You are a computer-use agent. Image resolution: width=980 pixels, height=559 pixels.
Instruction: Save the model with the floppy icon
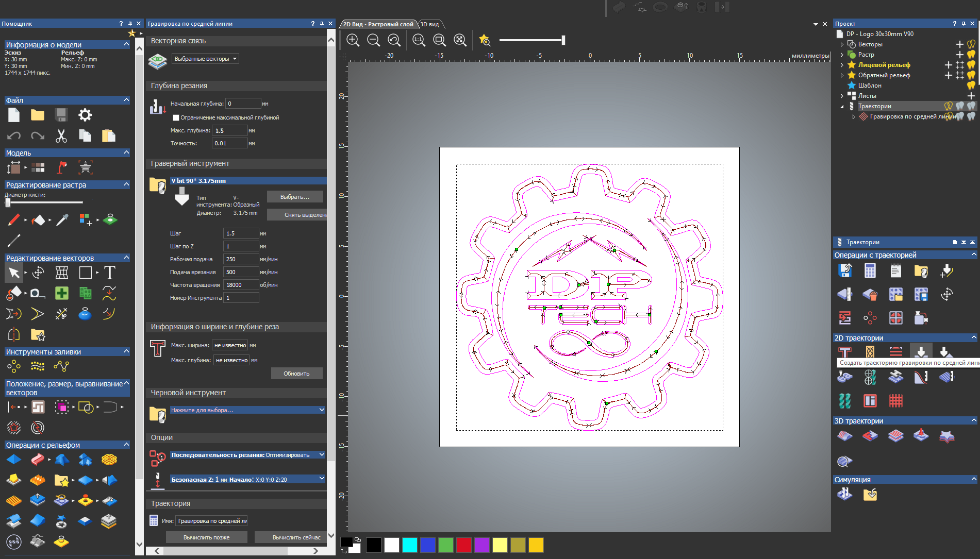click(61, 115)
